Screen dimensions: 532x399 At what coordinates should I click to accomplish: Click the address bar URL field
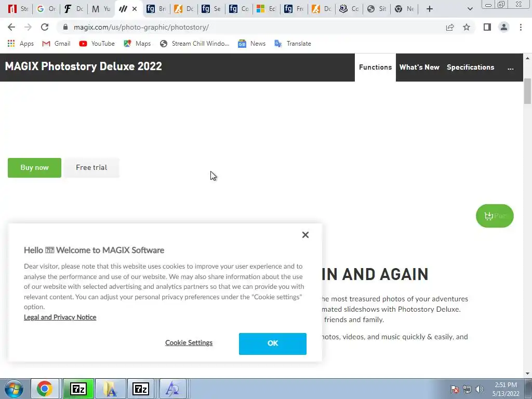click(x=251, y=27)
